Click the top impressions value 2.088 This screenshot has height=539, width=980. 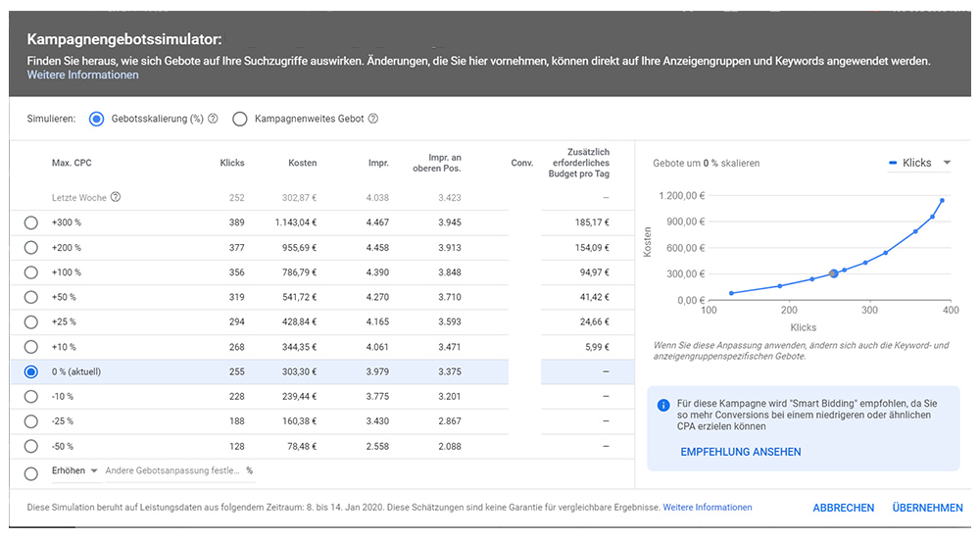tap(450, 447)
